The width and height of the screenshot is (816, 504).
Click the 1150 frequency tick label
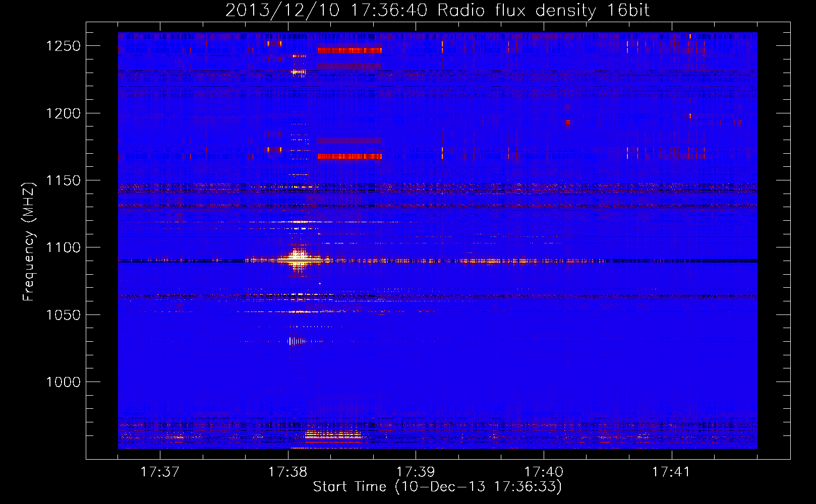pyautogui.click(x=63, y=180)
